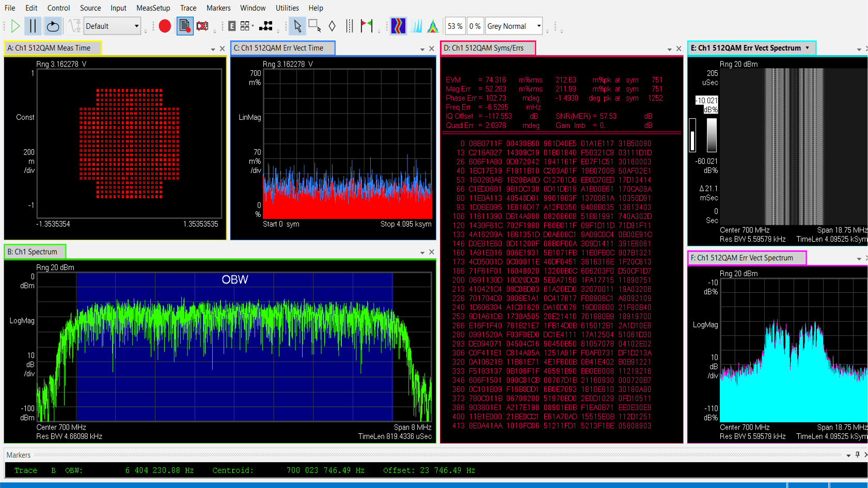Select the spectrogram color palette icon
This screenshot has height=488, width=868.
click(398, 25)
